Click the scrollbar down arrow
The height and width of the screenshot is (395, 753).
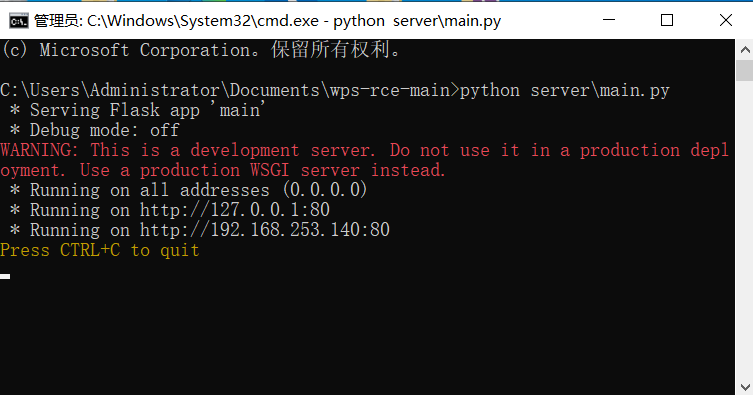point(744,386)
